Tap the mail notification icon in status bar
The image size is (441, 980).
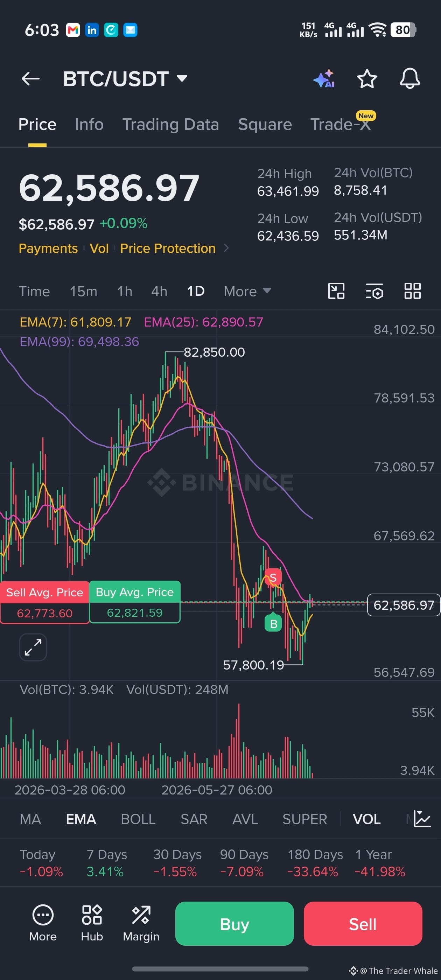pyautogui.click(x=130, y=30)
